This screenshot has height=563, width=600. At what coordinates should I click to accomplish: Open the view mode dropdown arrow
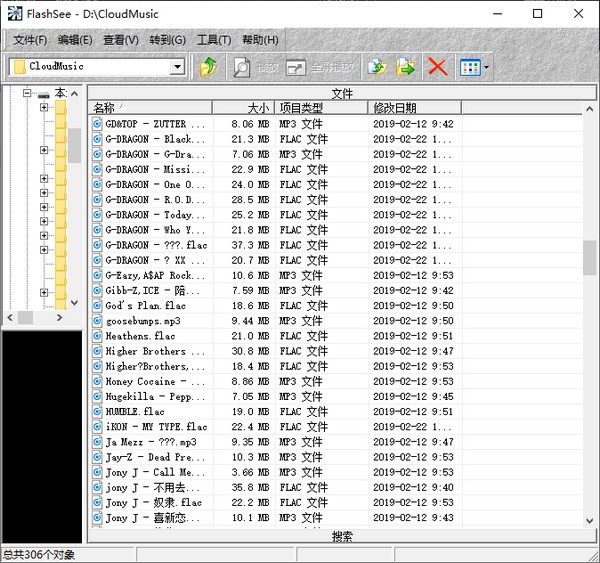487,67
